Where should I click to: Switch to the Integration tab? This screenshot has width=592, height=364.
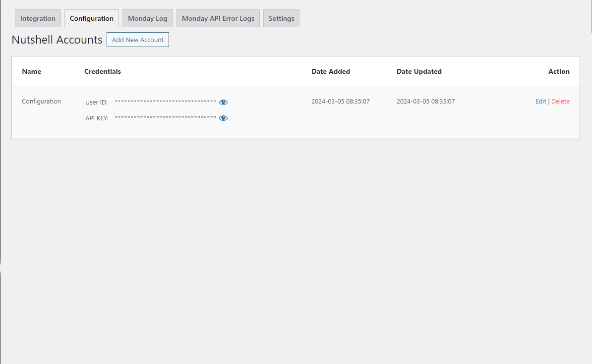point(38,18)
